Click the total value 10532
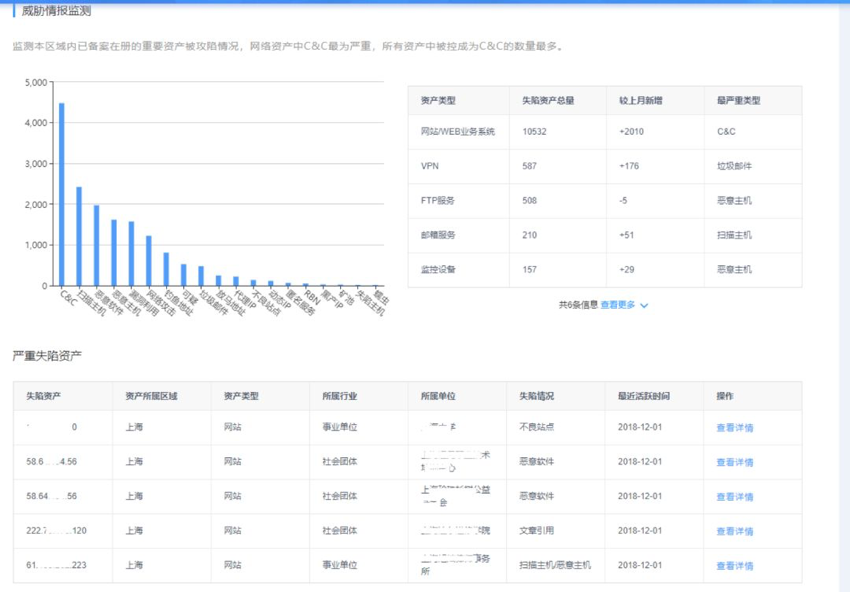 pos(534,131)
